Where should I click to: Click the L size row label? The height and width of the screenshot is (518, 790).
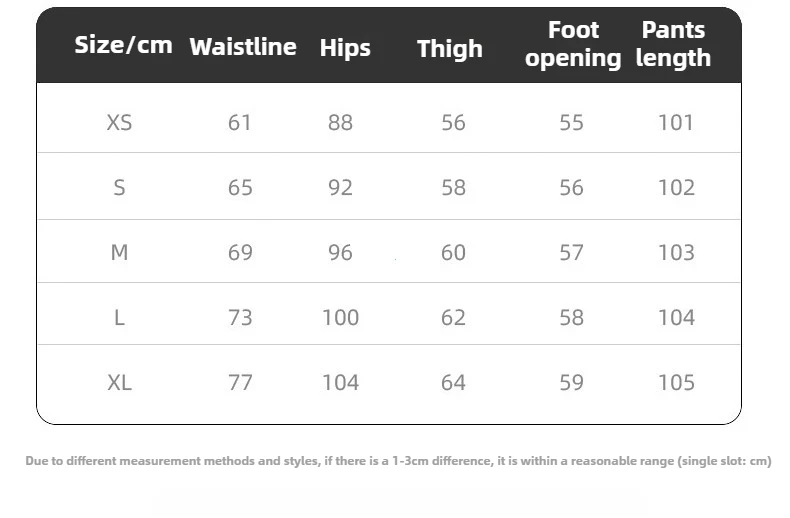pyautogui.click(x=119, y=318)
